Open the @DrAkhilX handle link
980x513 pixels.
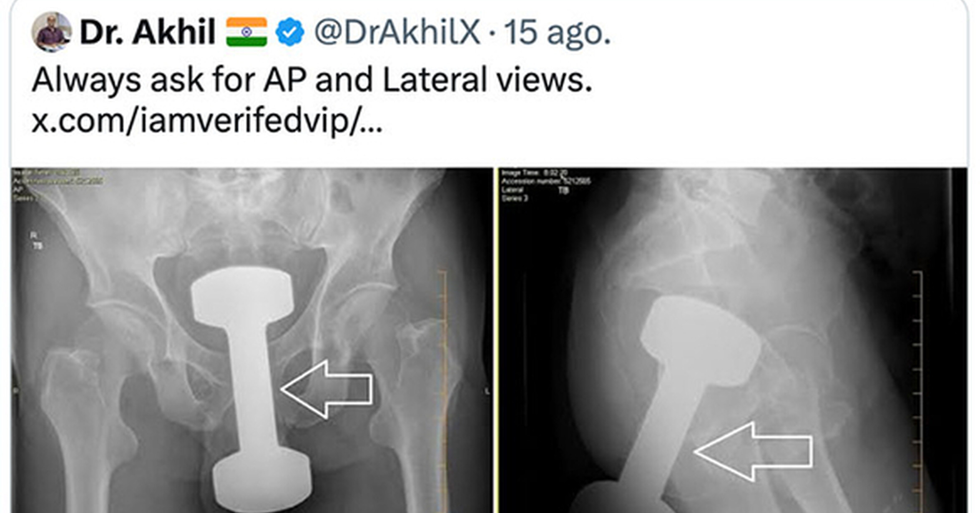click(x=397, y=32)
